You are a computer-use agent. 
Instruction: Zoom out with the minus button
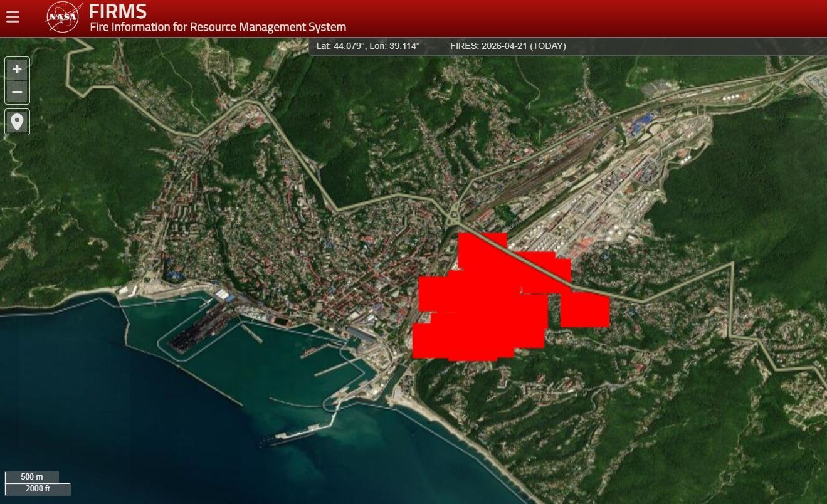(17, 92)
